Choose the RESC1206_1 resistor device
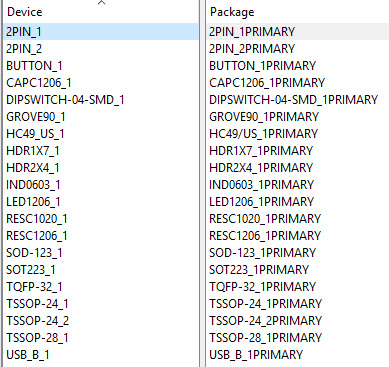Screen dimensions: 389x367 click(101, 236)
